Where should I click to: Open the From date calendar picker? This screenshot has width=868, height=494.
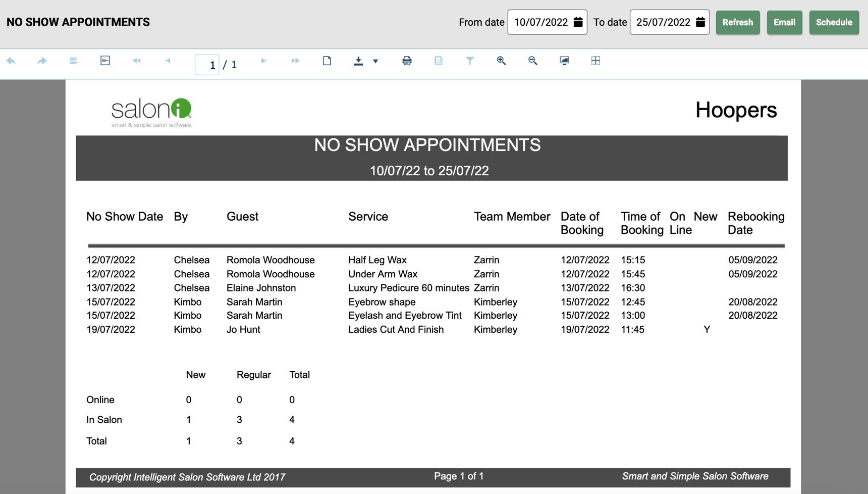point(577,22)
